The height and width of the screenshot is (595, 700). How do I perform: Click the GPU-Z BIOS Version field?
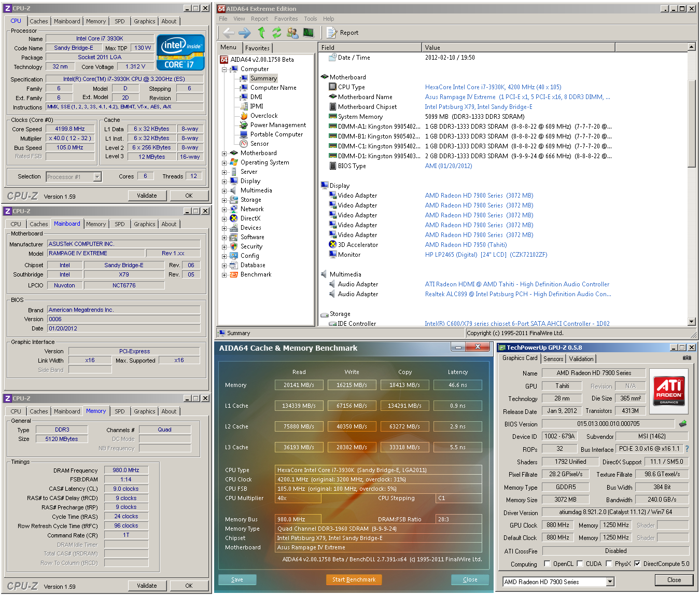pyautogui.click(x=608, y=424)
